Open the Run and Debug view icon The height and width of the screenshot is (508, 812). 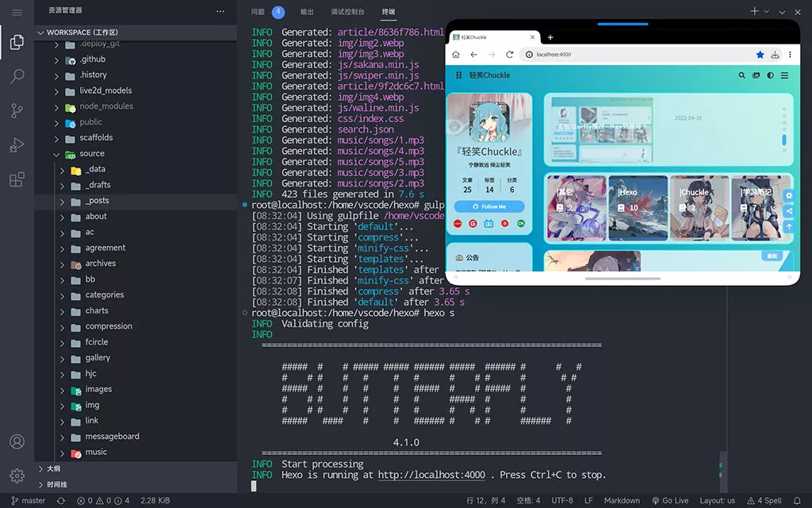click(x=17, y=145)
